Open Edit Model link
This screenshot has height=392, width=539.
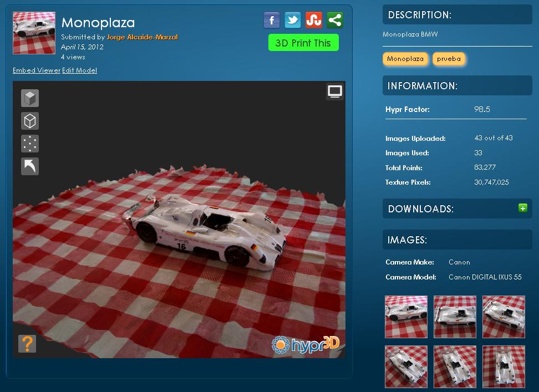(79, 70)
